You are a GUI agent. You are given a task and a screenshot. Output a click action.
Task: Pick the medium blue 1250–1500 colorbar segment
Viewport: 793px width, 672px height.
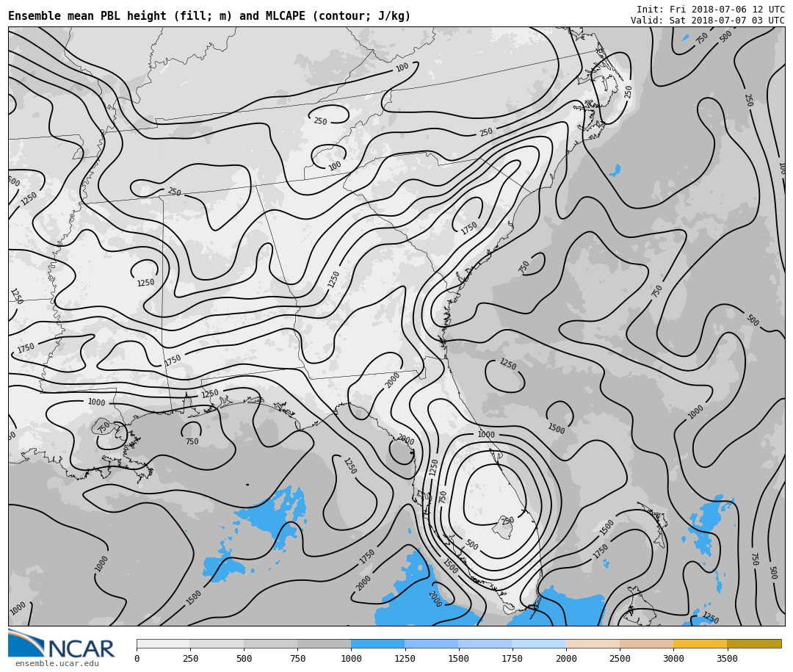432,643
